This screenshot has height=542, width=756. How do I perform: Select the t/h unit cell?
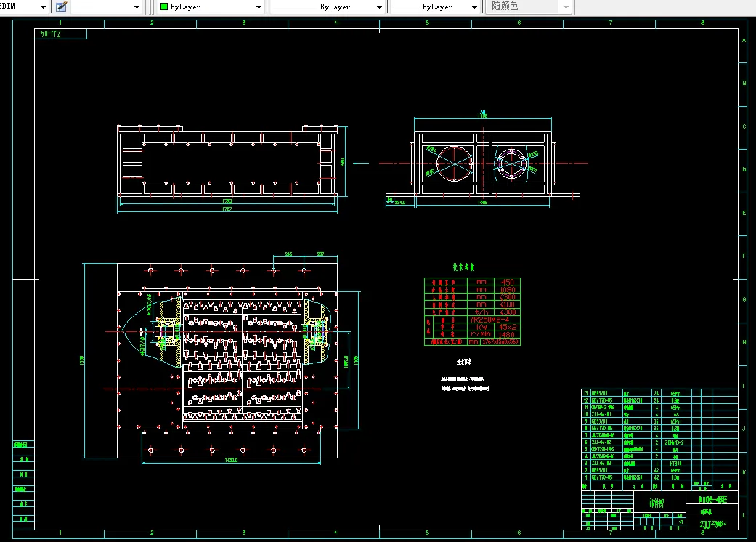pyautogui.click(x=481, y=312)
